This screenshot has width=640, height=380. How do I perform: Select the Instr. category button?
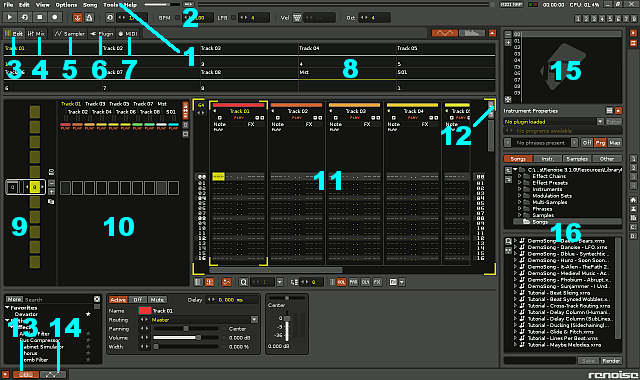547,159
